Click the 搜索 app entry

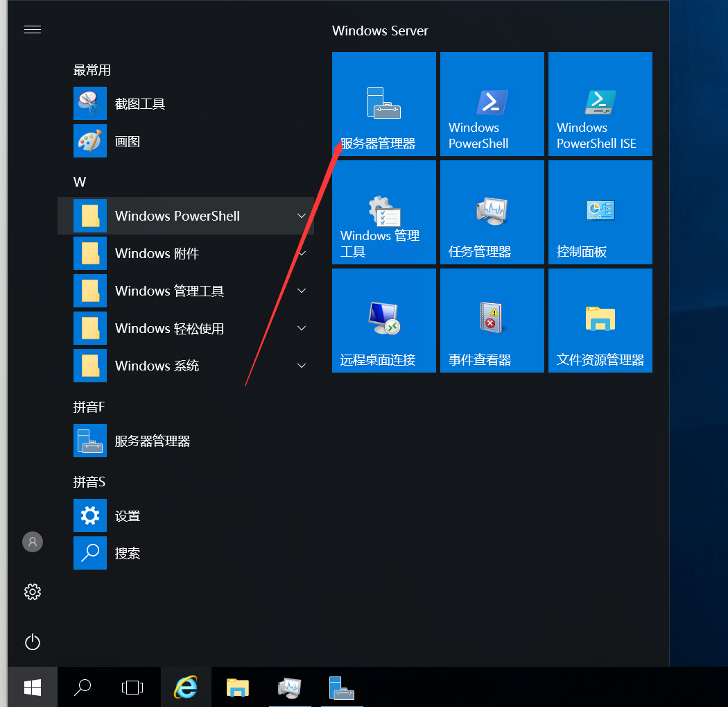(127, 553)
